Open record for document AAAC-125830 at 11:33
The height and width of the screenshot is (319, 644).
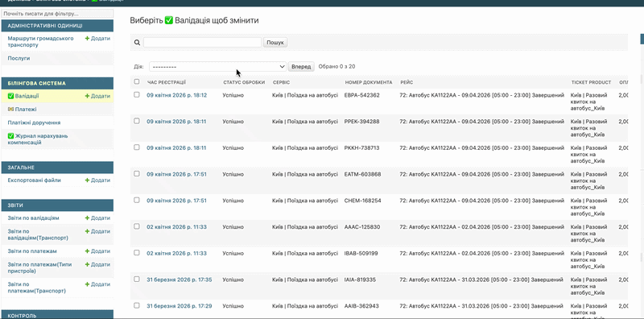[x=176, y=226]
